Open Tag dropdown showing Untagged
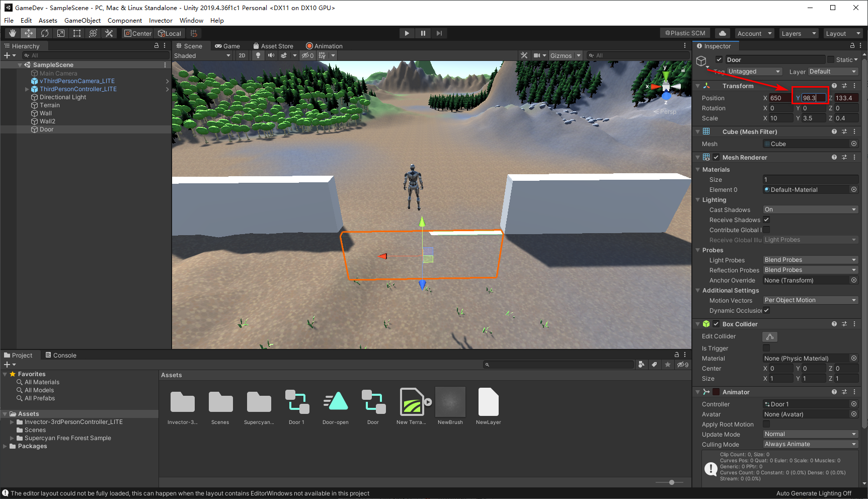The image size is (868, 499). pyautogui.click(x=754, y=72)
